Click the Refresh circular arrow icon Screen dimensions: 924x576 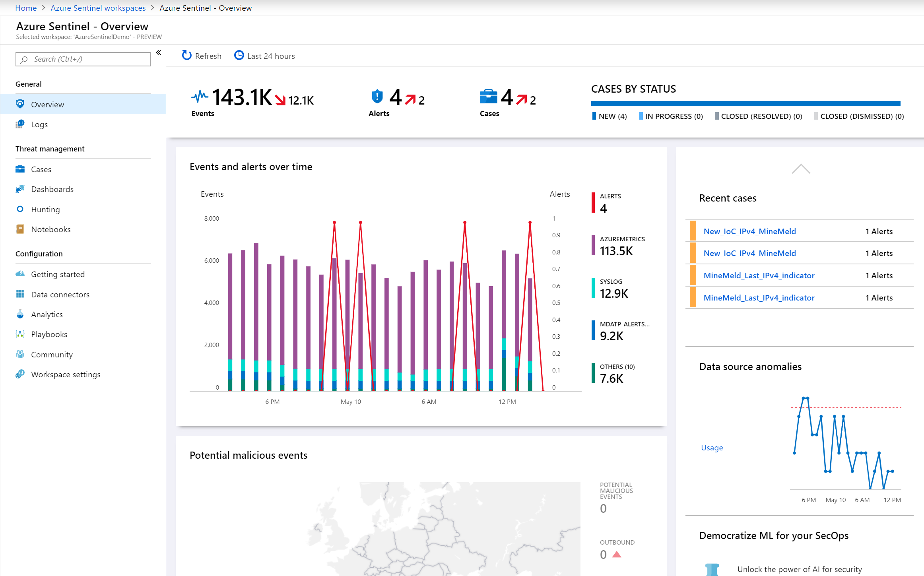186,56
